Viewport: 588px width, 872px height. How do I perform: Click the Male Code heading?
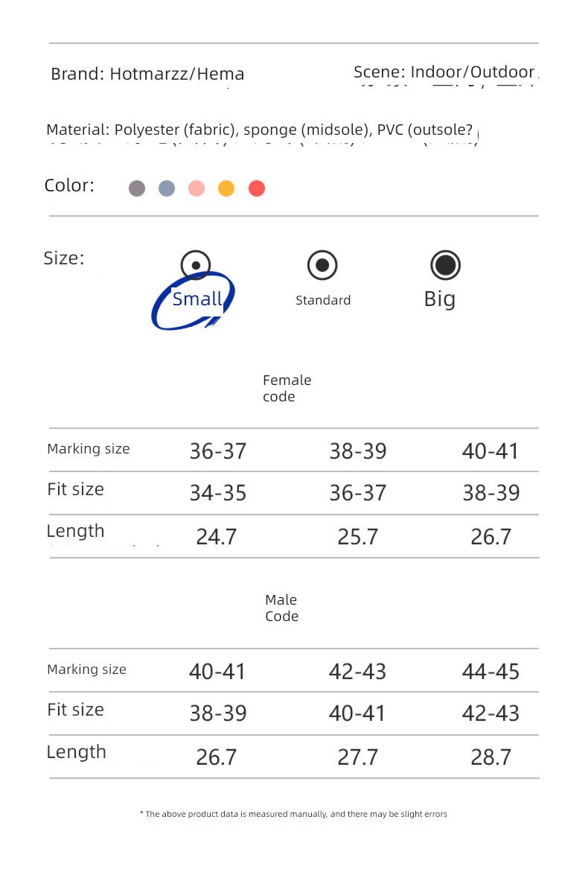coord(281,608)
